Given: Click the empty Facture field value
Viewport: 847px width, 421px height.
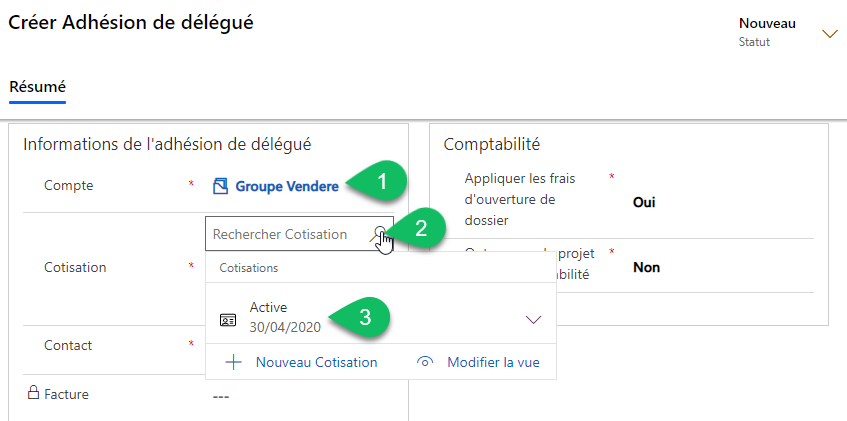Looking at the screenshot, I should click(222, 395).
